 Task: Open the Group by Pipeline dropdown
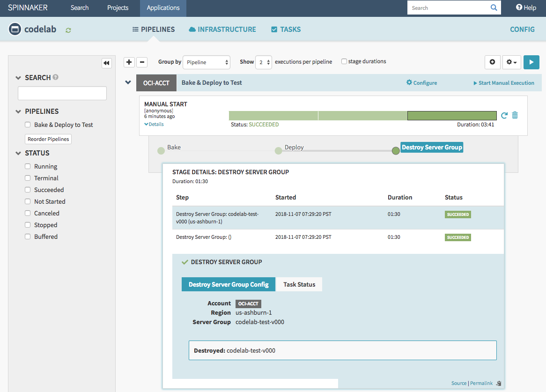(x=207, y=62)
